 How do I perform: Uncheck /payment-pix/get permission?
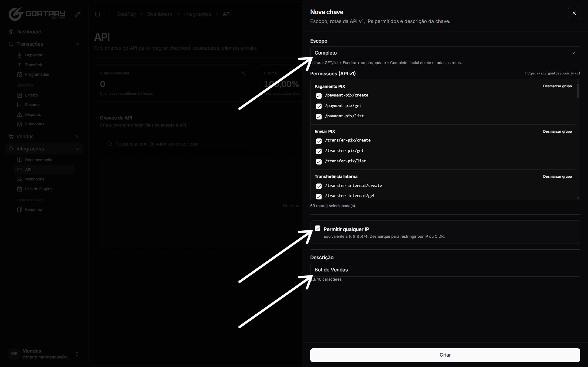pyautogui.click(x=319, y=106)
